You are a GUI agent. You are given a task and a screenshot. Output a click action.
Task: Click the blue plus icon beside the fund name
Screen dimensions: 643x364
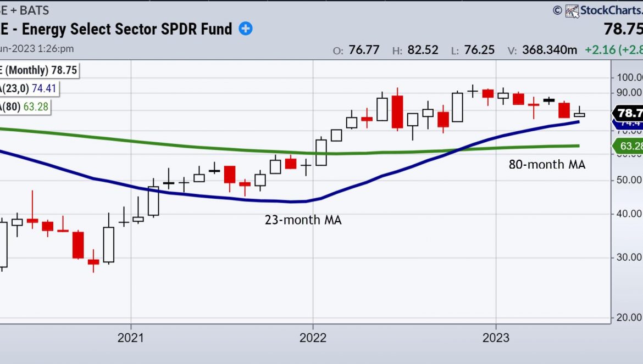246,29
